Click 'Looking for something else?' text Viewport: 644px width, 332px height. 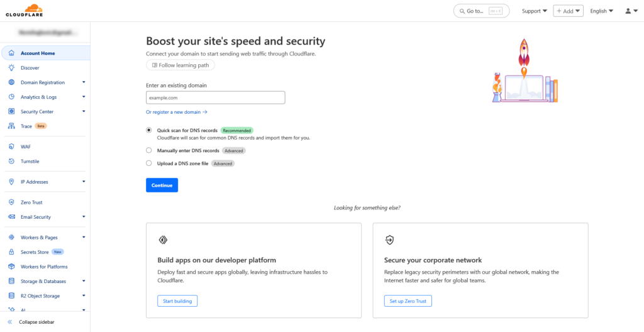click(367, 208)
